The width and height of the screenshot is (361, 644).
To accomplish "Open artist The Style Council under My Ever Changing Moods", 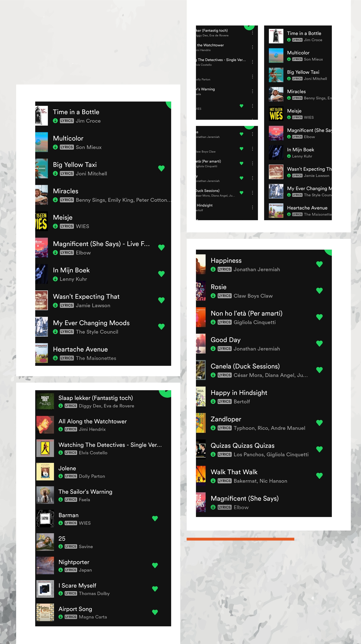I will 97,332.
